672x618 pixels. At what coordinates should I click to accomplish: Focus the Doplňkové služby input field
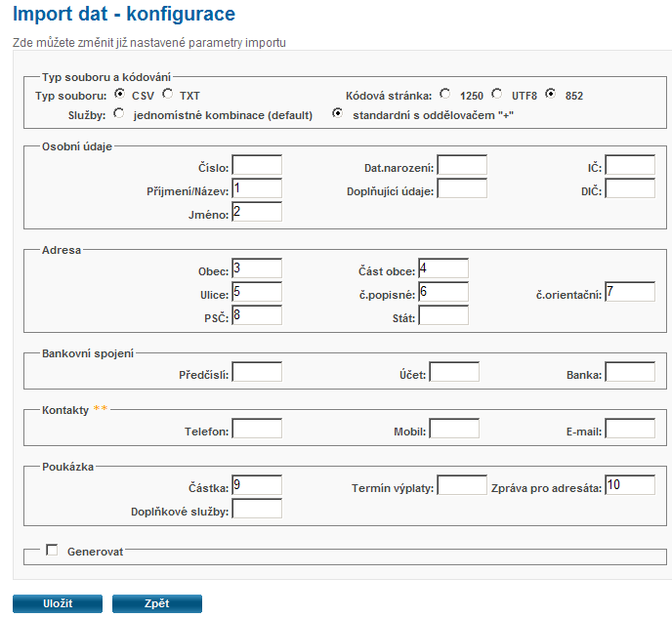[257, 509]
